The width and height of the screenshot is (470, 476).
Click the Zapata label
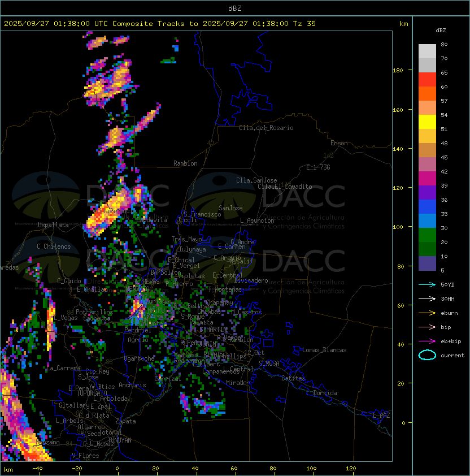[125, 421]
